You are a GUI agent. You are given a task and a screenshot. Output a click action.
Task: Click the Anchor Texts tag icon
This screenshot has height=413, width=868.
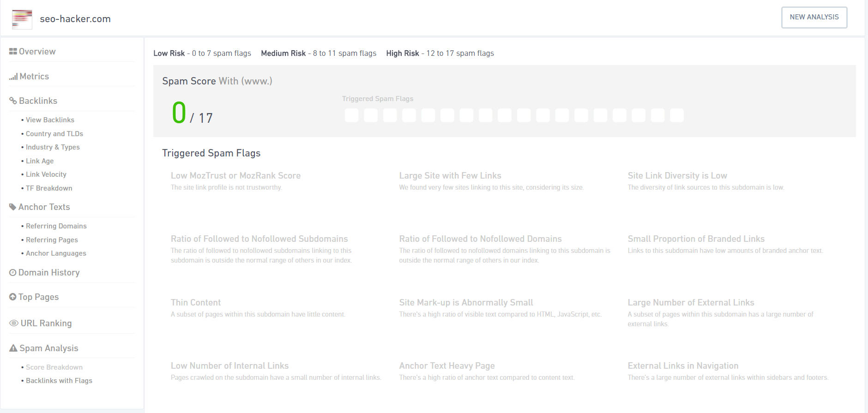[x=13, y=207]
